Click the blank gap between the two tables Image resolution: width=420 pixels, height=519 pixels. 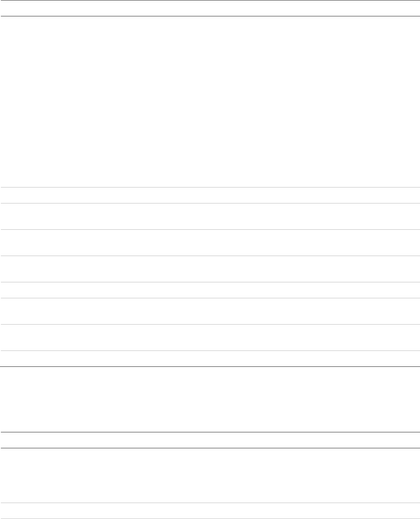click(210, 400)
